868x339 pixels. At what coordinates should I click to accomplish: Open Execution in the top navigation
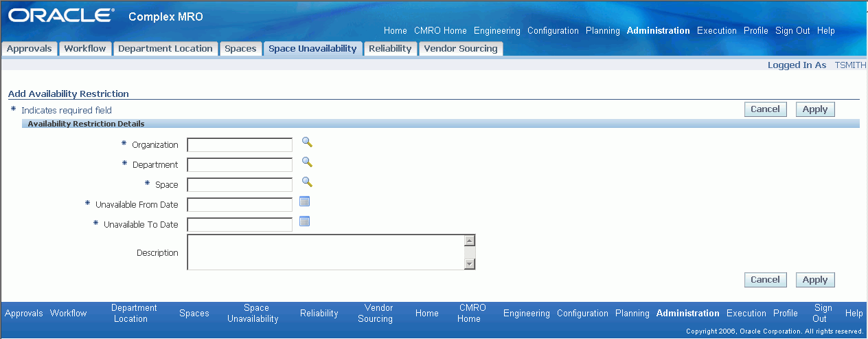717,31
